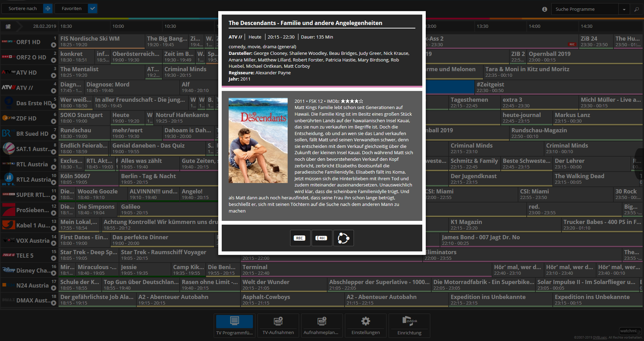
Task: Play the Disney Channel
Action: coord(53,273)
